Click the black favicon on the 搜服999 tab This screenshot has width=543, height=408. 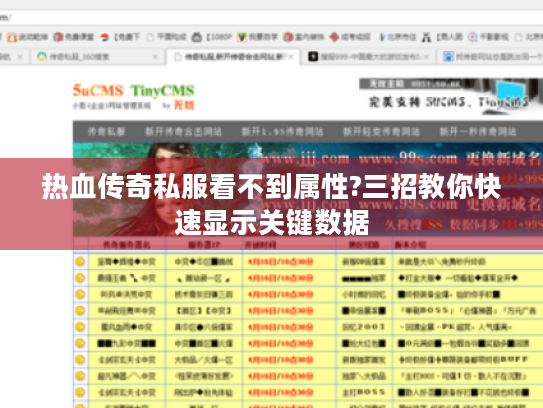click(x=313, y=56)
